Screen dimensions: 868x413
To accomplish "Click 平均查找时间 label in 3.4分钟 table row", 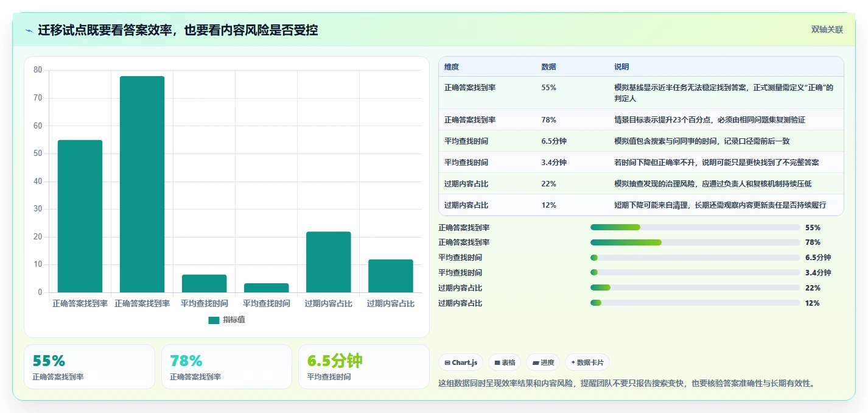I will [466, 163].
